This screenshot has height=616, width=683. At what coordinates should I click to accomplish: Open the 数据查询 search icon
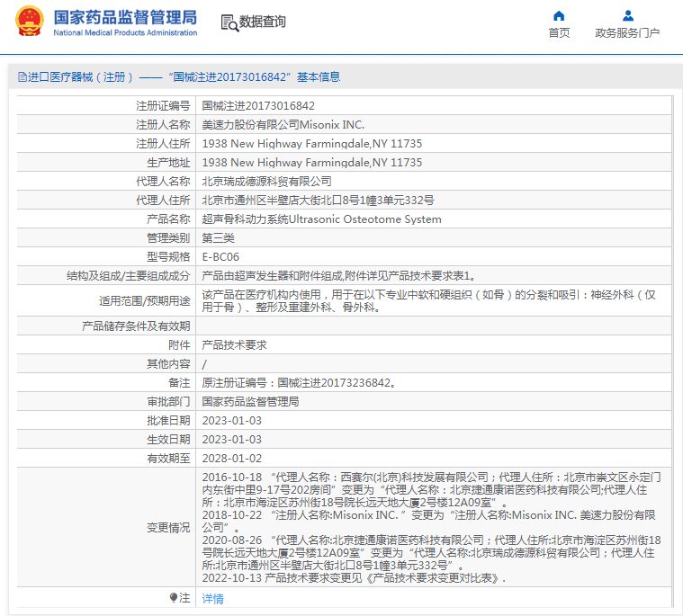229,22
